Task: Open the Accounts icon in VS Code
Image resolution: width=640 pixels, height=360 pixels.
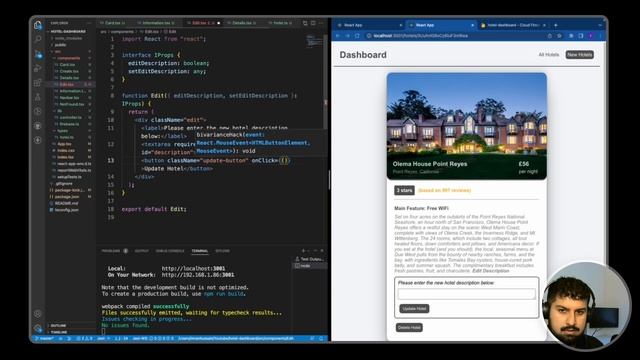Action: click(x=38, y=313)
